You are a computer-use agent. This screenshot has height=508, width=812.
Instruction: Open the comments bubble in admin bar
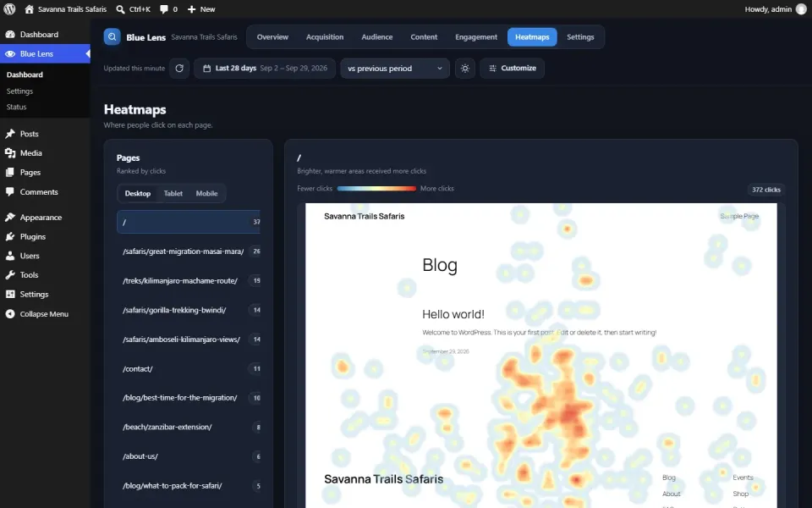point(163,9)
